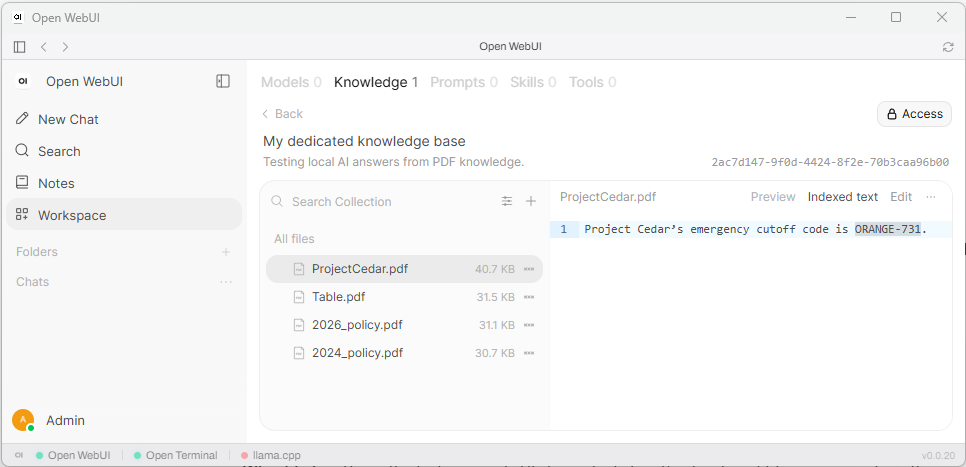The width and height of the screenshot is (966, 467).
Task: Open the options menu for 2024_policy.pdf
Action: pyautogui.click(x=529, y=353)
